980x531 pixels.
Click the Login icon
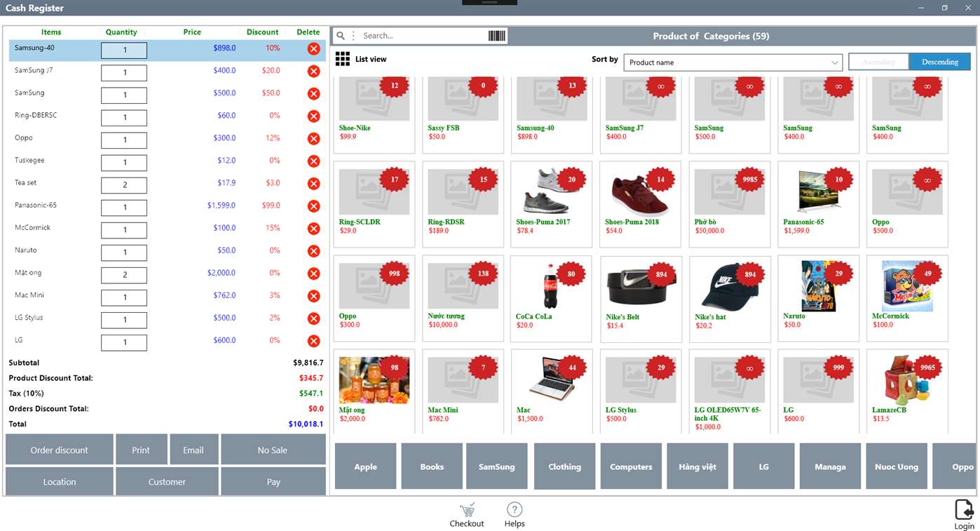click(964, 509)
